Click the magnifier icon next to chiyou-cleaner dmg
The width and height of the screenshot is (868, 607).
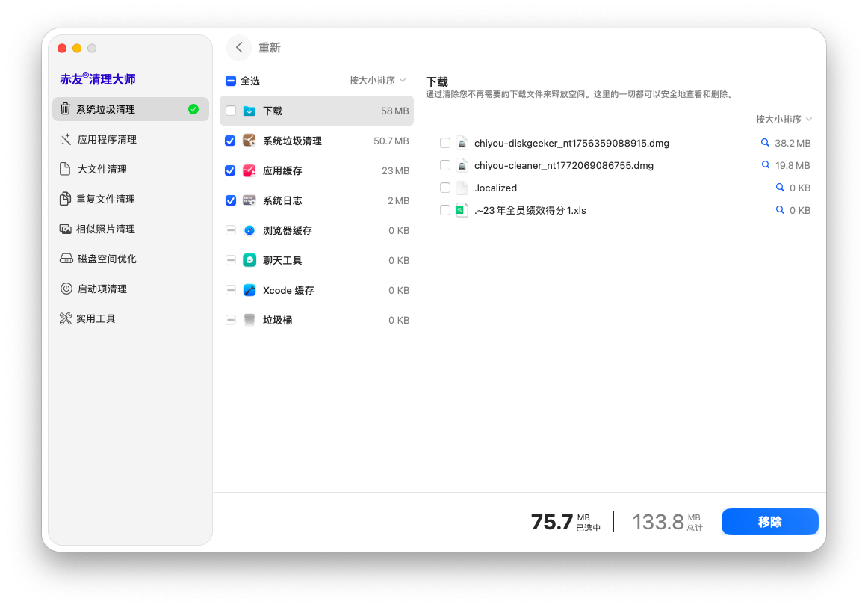pos(763,165)
